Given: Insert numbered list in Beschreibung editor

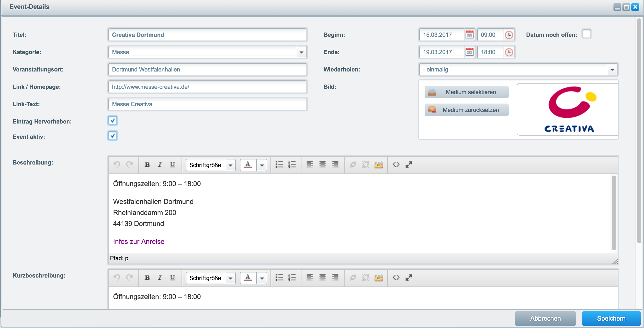Looking at the screenshot, I should [x=292, y=165].
